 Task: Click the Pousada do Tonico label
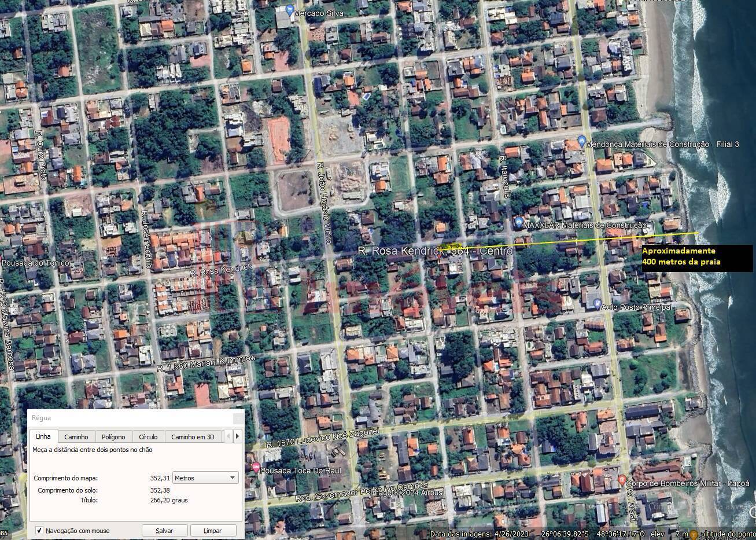35,263
